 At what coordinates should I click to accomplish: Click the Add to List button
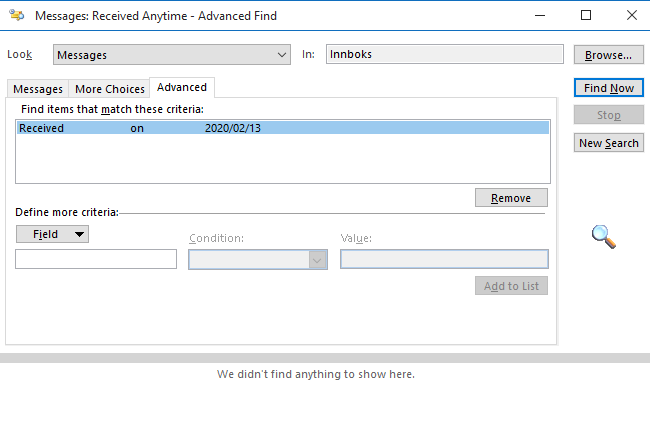511,286
